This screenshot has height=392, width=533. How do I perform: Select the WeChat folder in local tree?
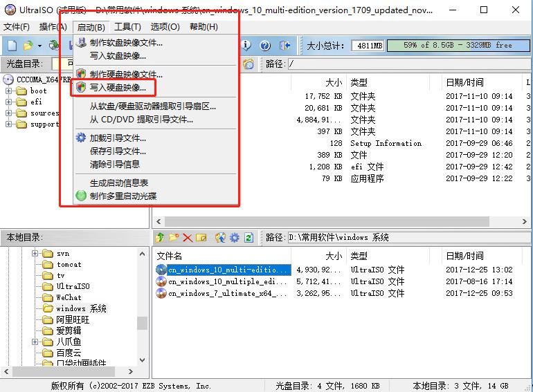pyautogui.click(x=69, y=298)
